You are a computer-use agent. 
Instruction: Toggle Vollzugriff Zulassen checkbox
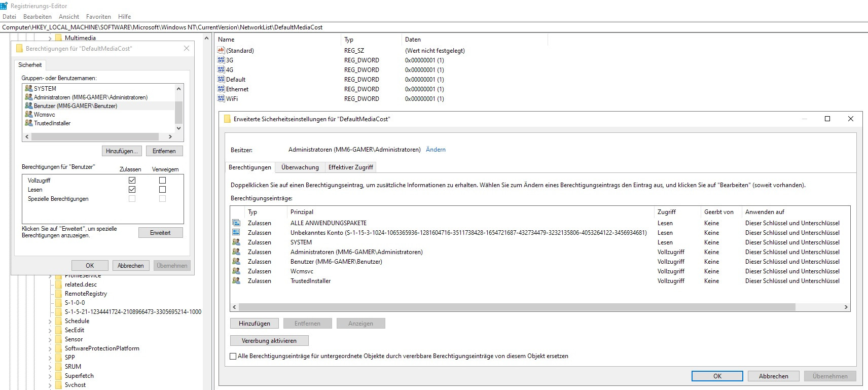point(132,180)
